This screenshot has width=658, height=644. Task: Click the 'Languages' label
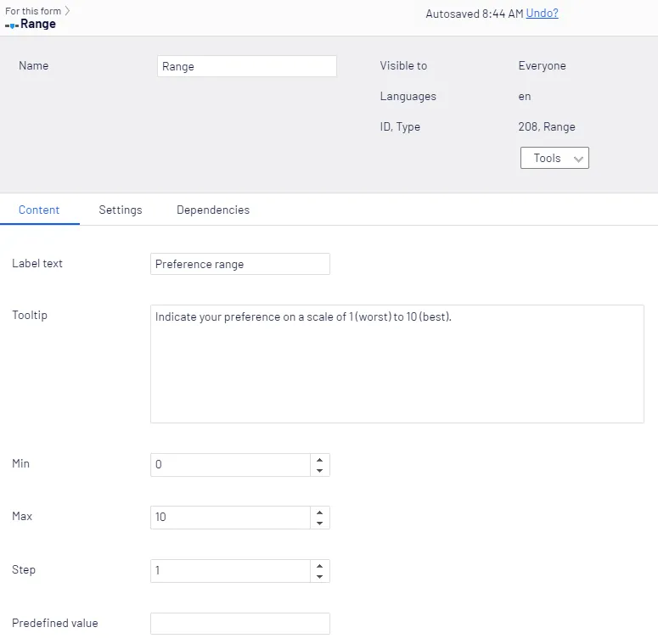408,97
